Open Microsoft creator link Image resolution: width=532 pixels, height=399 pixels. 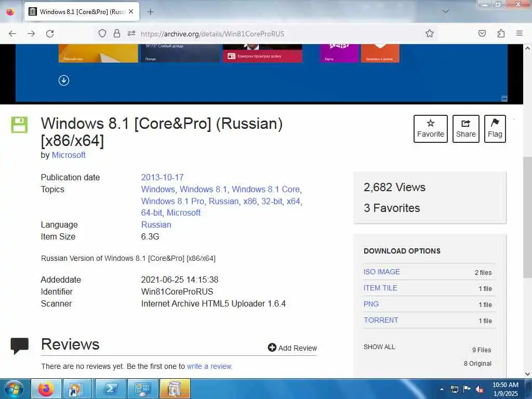coord(69,155)
